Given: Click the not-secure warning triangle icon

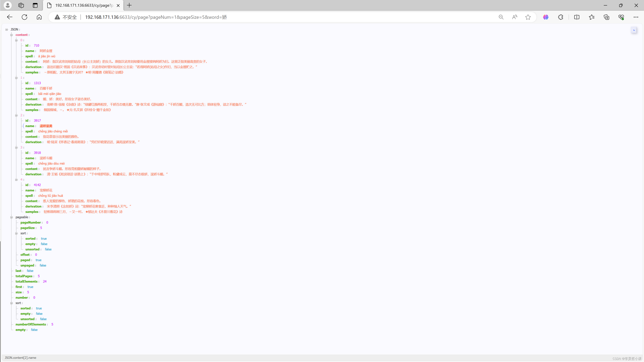Looking at the screenshot, I should [x=57, y=17].
